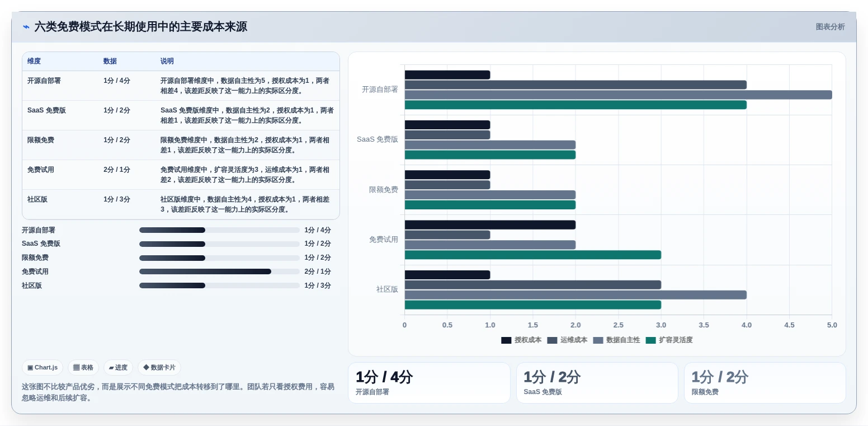Click the 1分 / 3分 table cell
Viewport: 868px width, 426px height.
(117, 199)
